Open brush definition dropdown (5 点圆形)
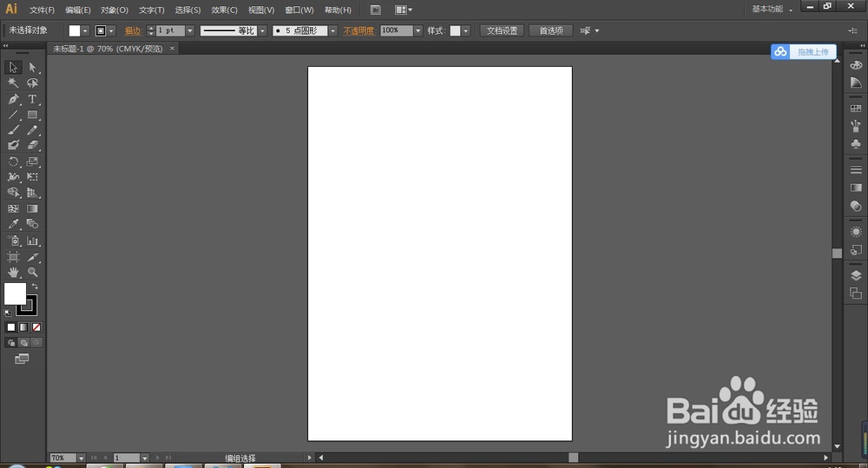 point(332,31)
